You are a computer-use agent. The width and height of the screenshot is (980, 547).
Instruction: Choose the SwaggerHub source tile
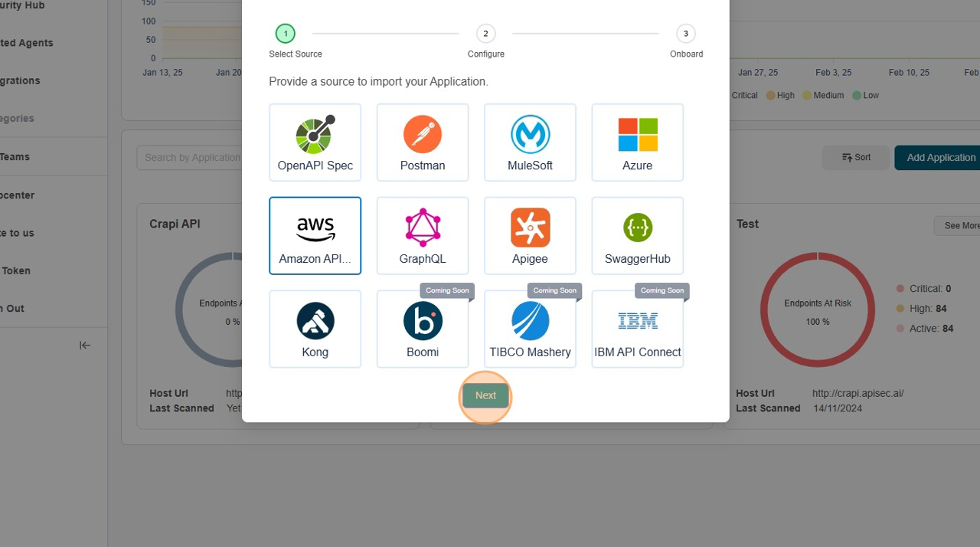[637, 236]
